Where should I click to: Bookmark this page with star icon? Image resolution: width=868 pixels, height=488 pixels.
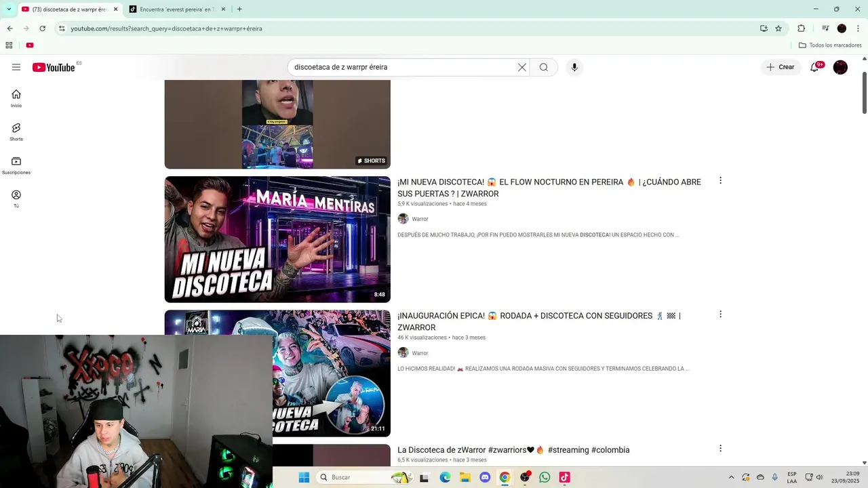[x=778, y=28]
